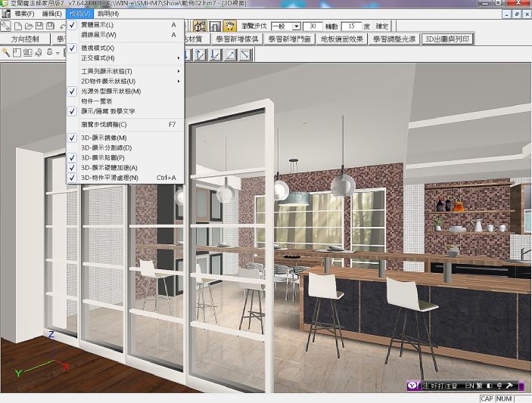Open the 編輯(E) menu
Viewport: 532px width, 403px height.
(52, 14)
